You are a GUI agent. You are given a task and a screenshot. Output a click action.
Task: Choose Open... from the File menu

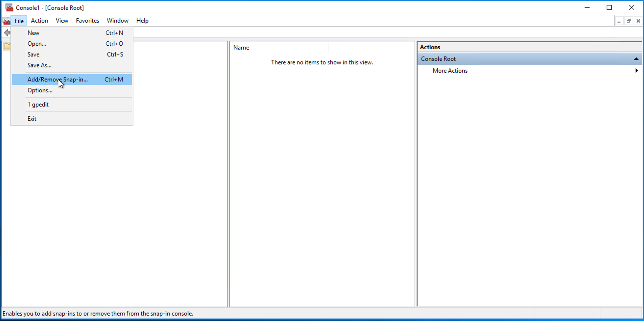(72, 44)
